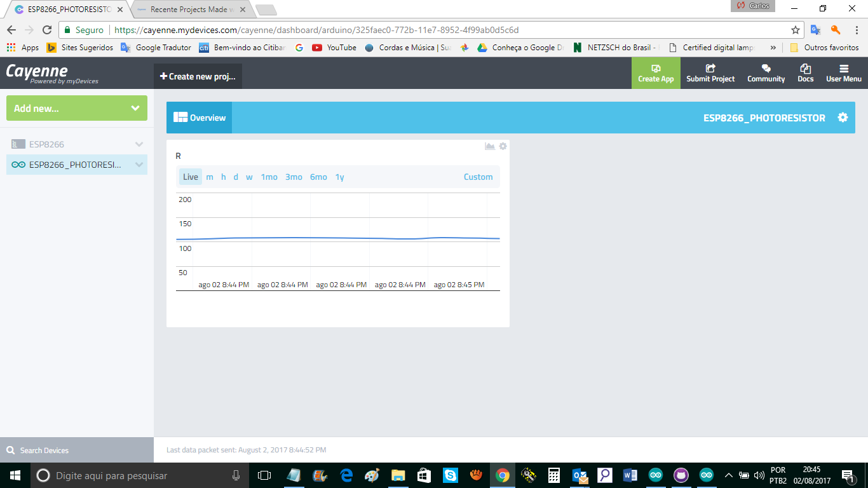This screenshot has width=868, height=488.
Task: Click the R widget chart icon
Action: pyautogui.click(x=490, y=146)
